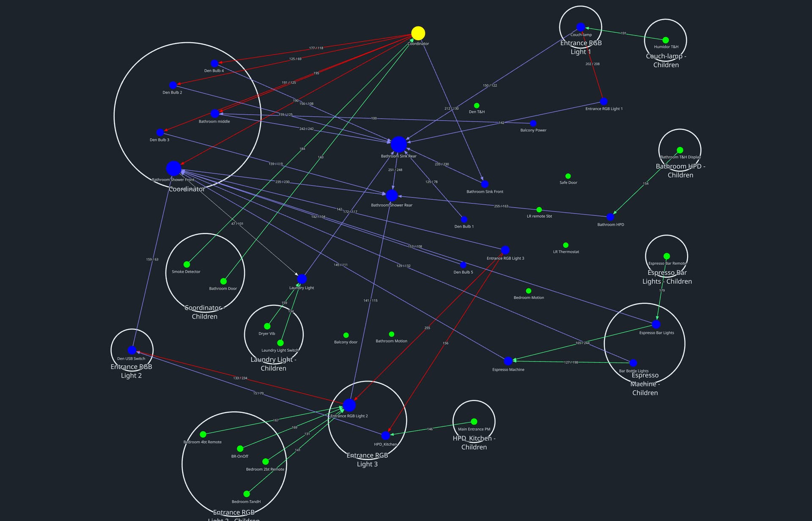Click the Bathroom Shower Front node

pyautogui.click(x=173, y=168)
